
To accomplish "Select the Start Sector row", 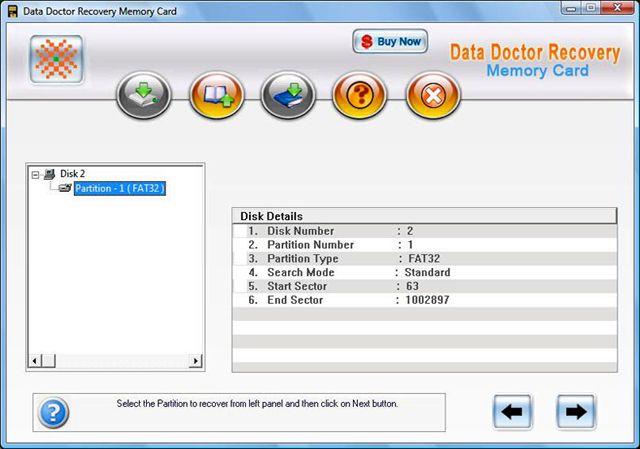I will 424,286.
